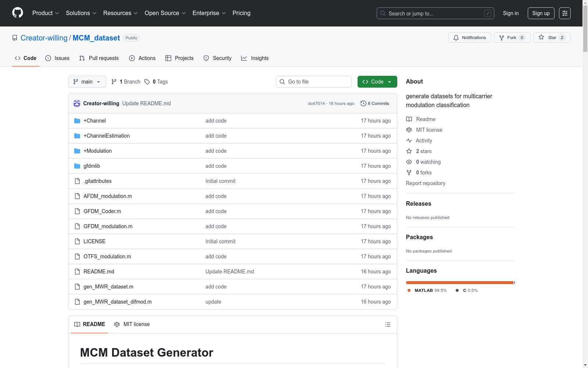
Task: Click the +ChannelEstimation folder icon
Action: pos(77,136)
